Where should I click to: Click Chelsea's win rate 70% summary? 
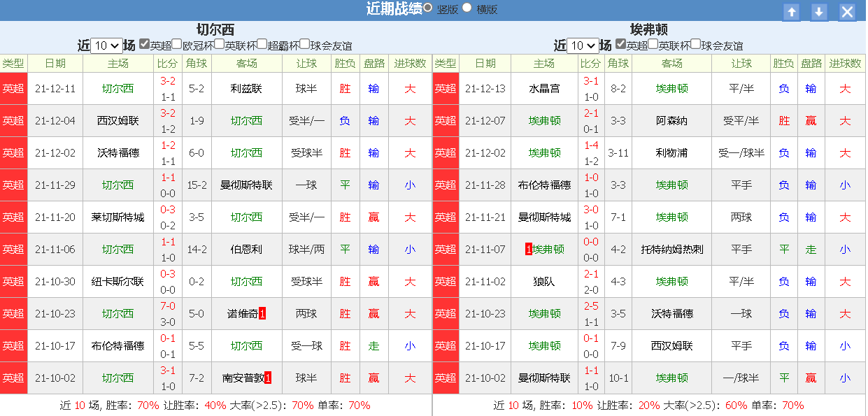coord(148,406)
